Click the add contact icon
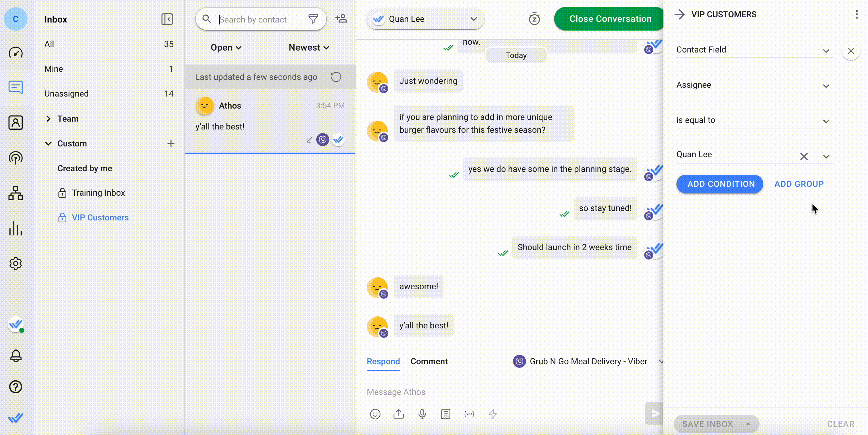The width and height of the screenshot is (868, 435). [x=341, y=19]
